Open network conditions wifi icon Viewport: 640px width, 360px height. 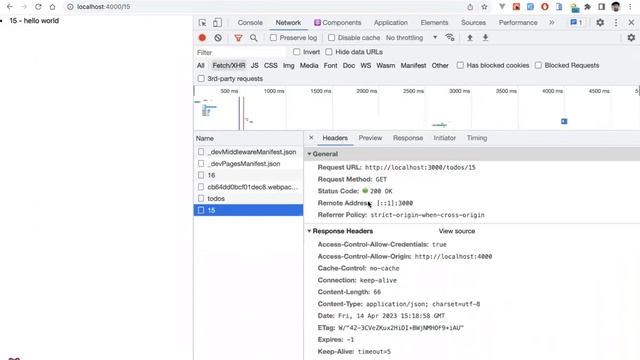pyautogui.click(x=450, y=38)
